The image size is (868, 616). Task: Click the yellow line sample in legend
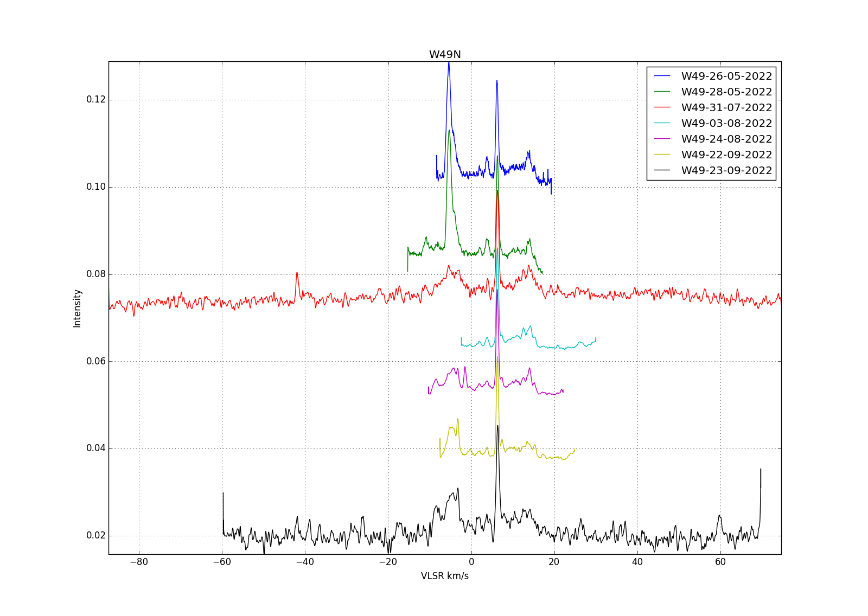point(662,155)
